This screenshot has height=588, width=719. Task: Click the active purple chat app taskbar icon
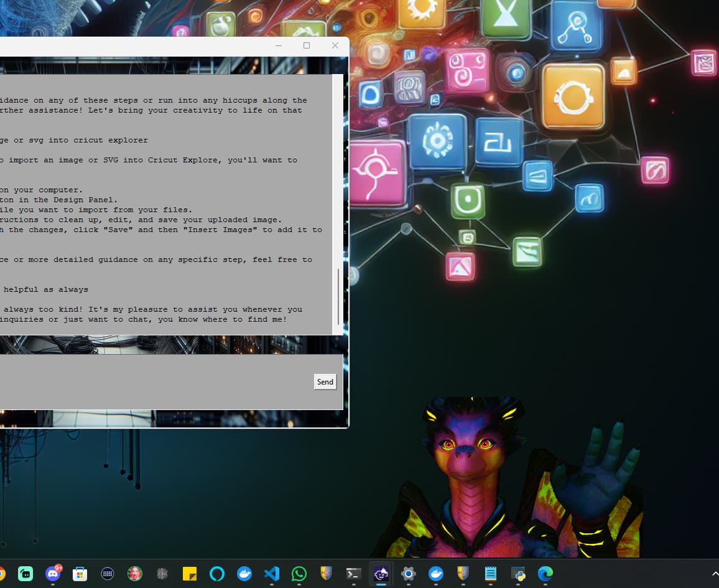[x=381, y=573]
